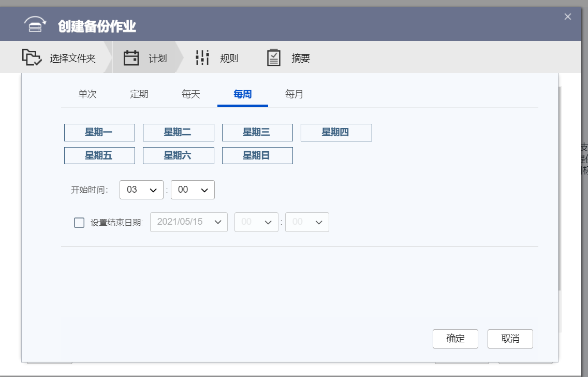Open the start hour dropdown showing 03
This screenshot has width=588, height=377.
point(141,190)
